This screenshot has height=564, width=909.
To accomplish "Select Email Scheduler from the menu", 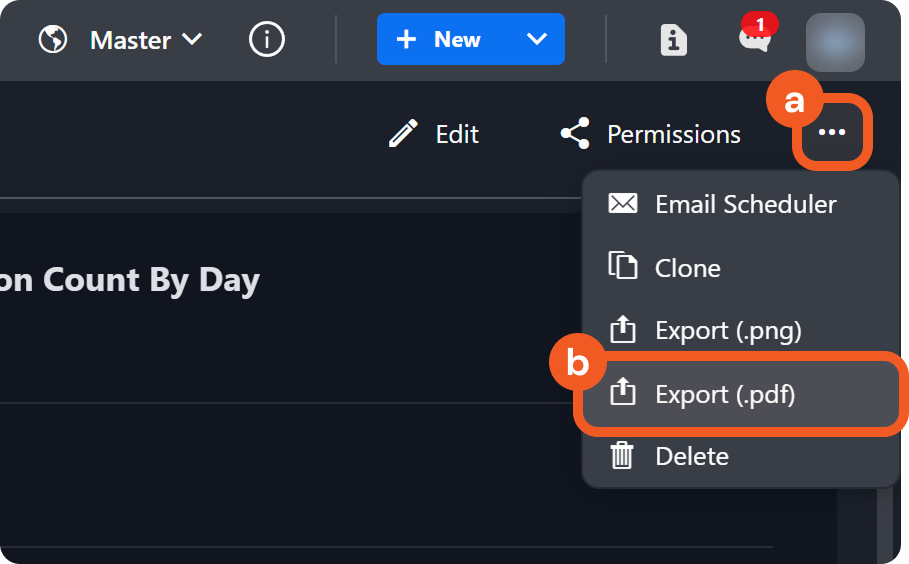I will 745,204.
